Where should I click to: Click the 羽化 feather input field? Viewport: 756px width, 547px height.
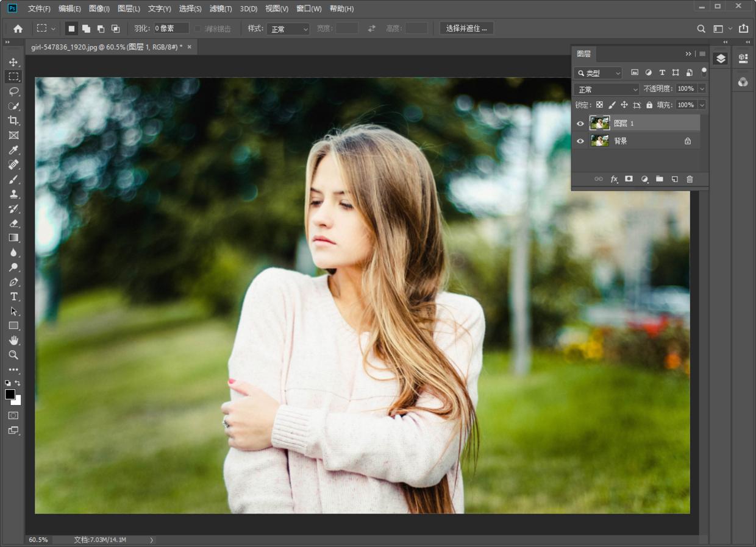pyautogui.click(x=171, y=29)
